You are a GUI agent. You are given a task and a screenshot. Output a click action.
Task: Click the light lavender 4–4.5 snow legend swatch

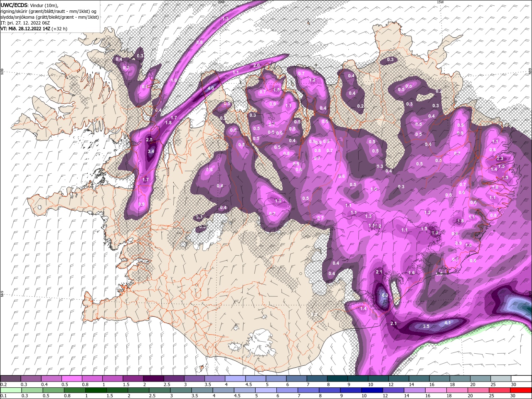point(235,379)
